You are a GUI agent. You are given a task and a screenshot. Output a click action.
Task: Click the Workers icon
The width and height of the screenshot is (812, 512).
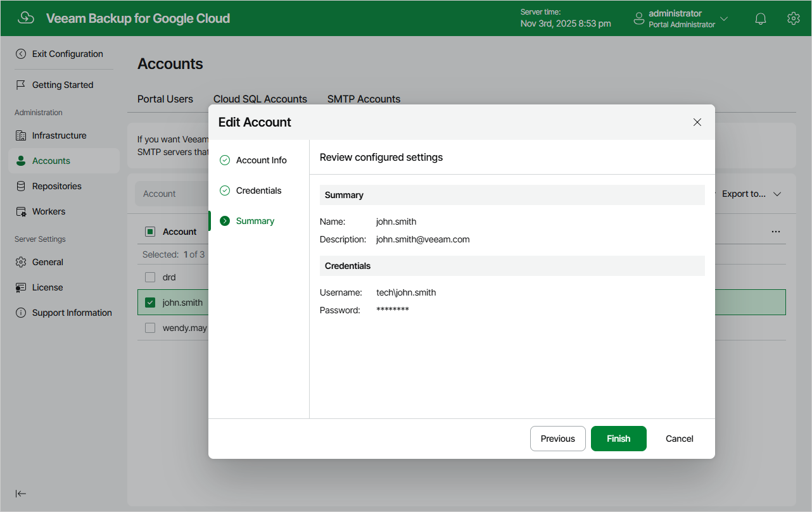(x=21, y=211)
